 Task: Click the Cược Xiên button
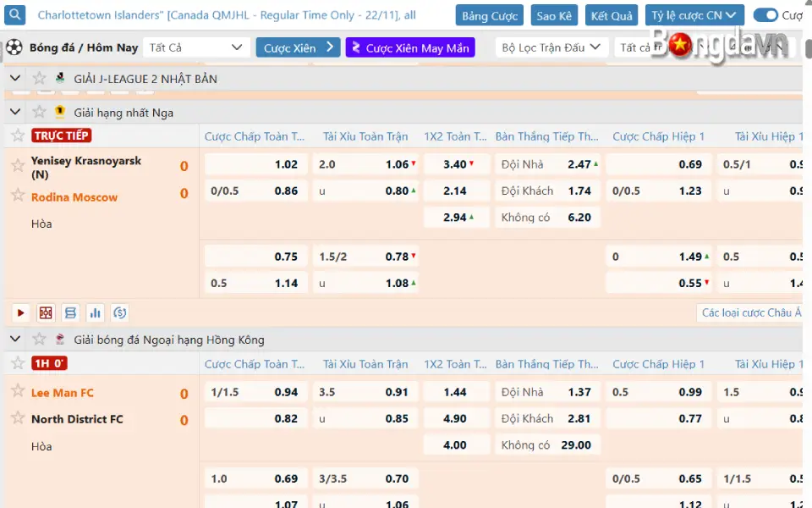click(x=298, y=47)
